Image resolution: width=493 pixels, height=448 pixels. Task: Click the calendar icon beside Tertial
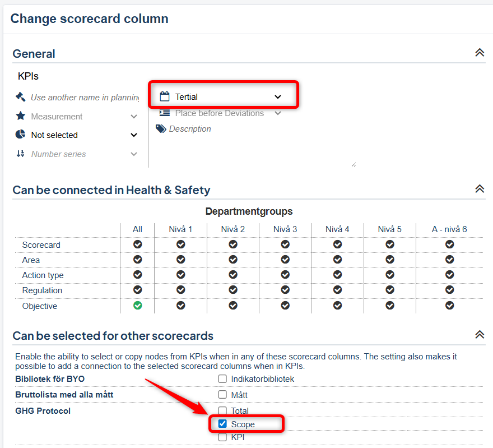click(x=164, y=96)
